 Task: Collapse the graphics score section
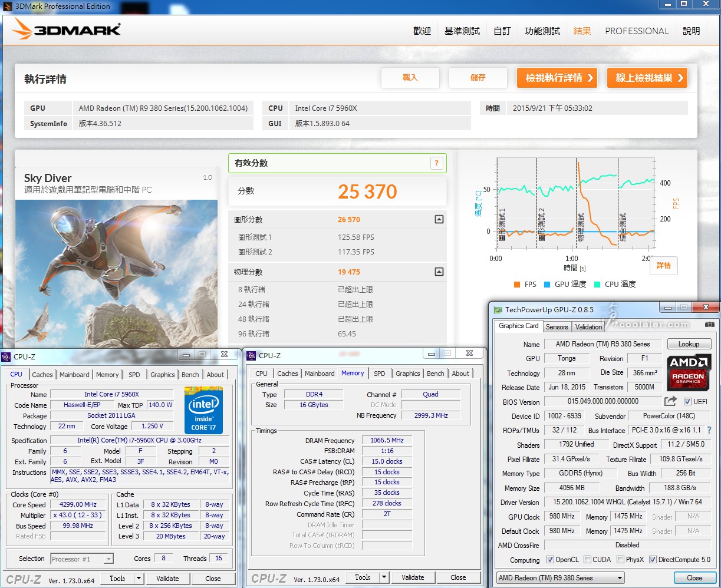(x=439, y=219)
